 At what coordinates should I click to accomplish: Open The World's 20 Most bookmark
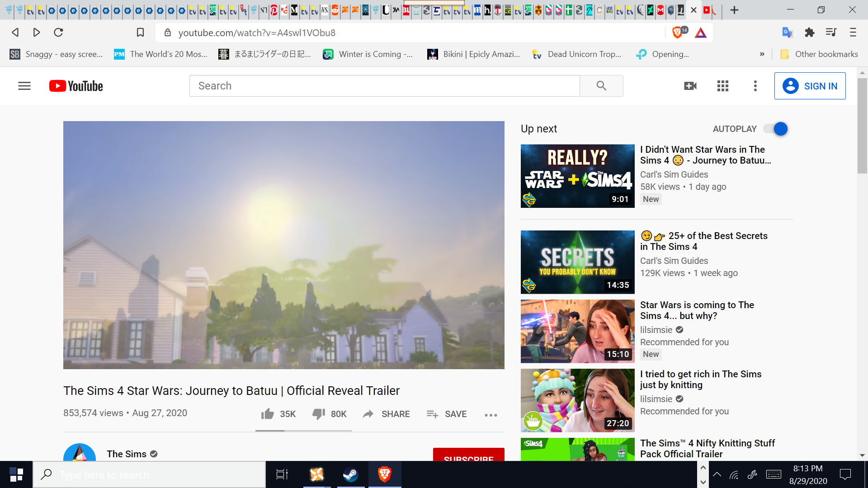(x=160, y=54)
